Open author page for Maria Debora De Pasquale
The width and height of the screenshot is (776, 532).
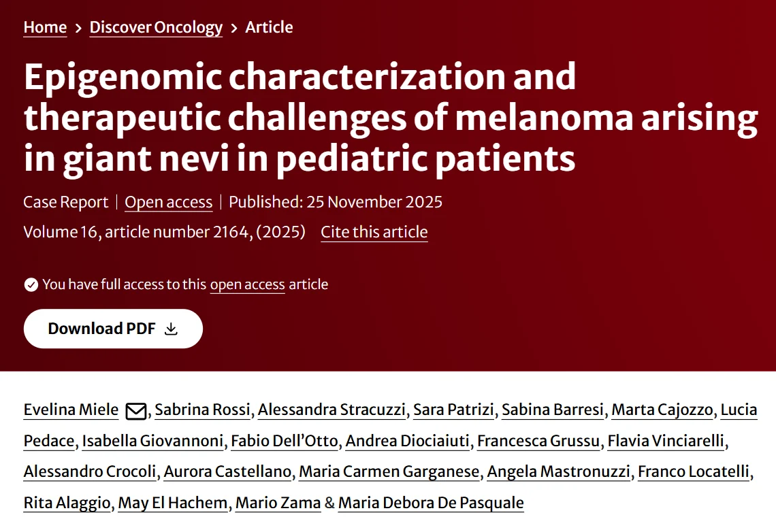[430, 503]
